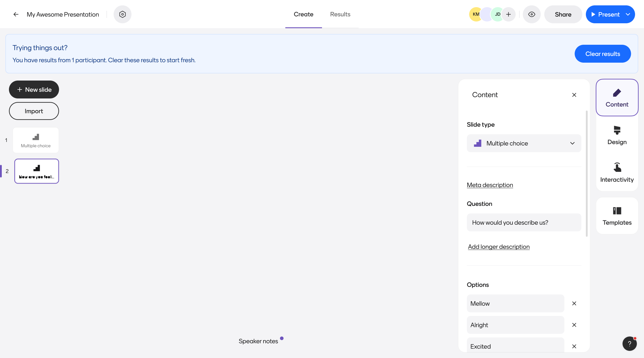Start presenting with the Present button
The width and height of the screenshot is (644, 358).
(605, 14)
